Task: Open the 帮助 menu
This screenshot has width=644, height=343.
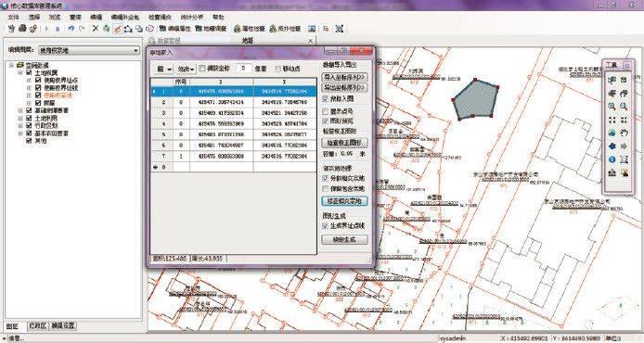Action: [218, 18]
